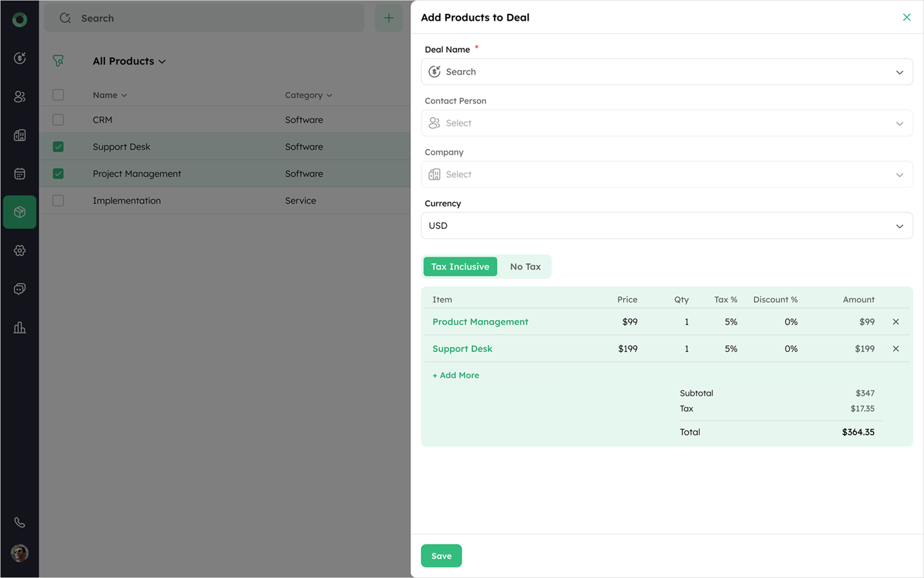
Task: Open the Currency USD dropdown
Action: pyautogui.click(x=667, y=225)
